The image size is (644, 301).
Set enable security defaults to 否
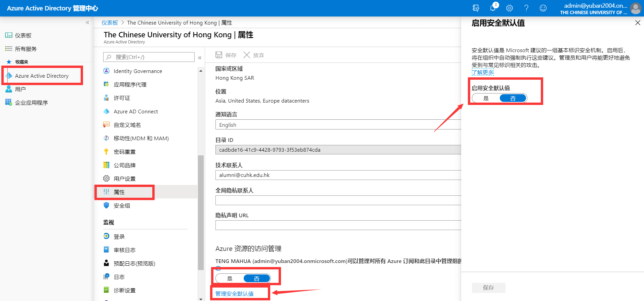[x=513, y=98]
